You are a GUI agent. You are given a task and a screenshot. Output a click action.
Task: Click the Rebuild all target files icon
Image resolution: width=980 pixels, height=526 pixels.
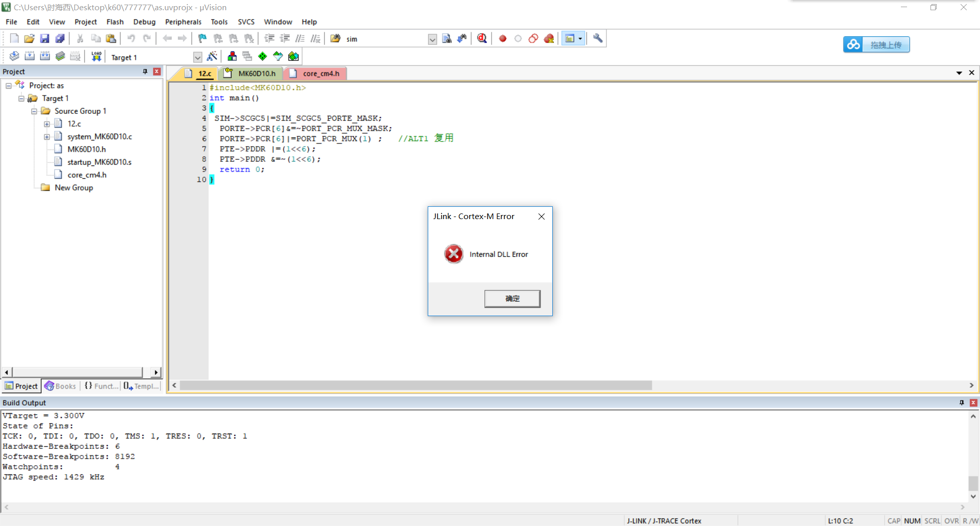[x=45, y=56]
